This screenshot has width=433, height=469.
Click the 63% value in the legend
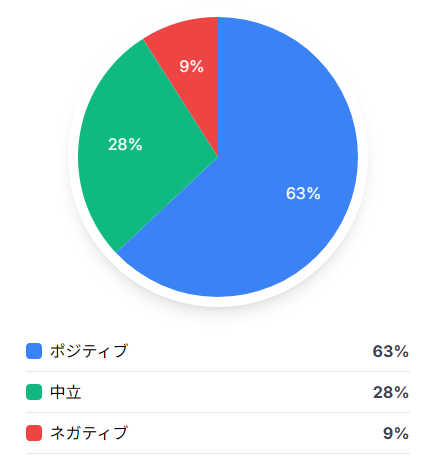[391, 351]
